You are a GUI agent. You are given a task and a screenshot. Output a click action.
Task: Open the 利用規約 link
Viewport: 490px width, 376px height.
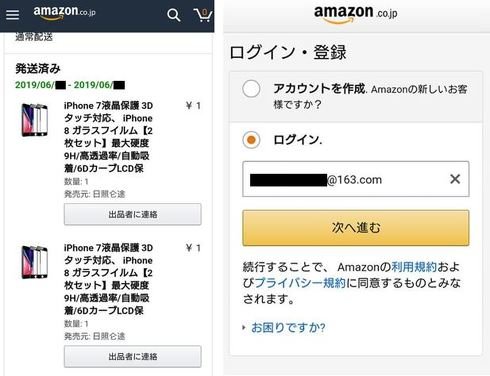(x=414, y=267)
